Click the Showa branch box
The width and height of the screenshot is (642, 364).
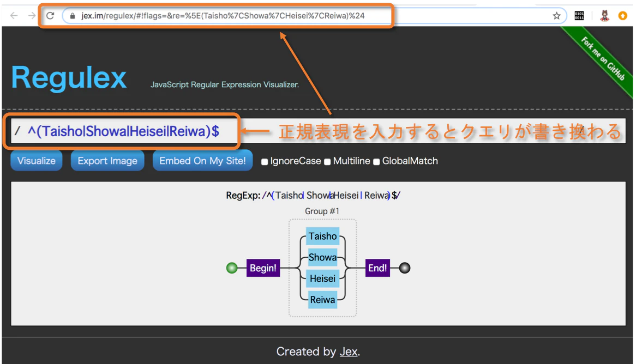click(323, 257)
